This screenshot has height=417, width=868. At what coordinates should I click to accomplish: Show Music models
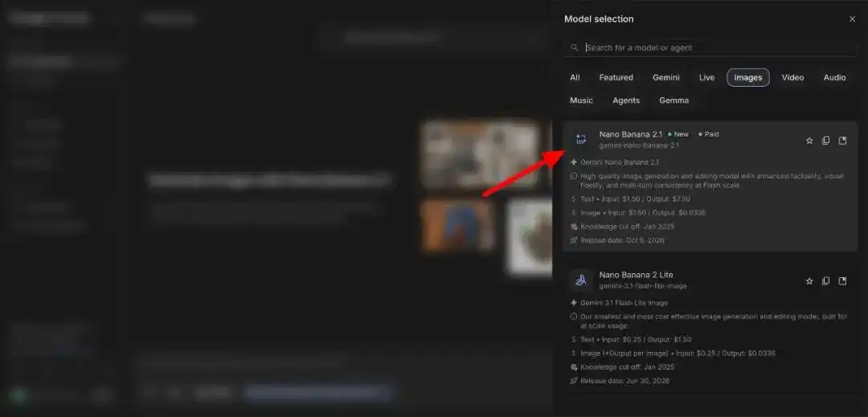(x=581, y=100)
